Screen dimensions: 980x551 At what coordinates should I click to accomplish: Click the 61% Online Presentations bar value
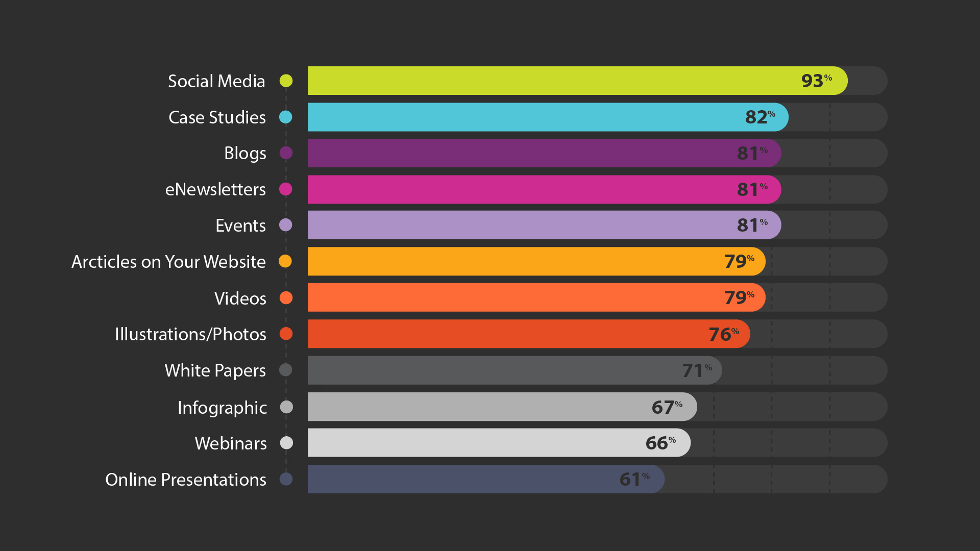coord(634,479)
